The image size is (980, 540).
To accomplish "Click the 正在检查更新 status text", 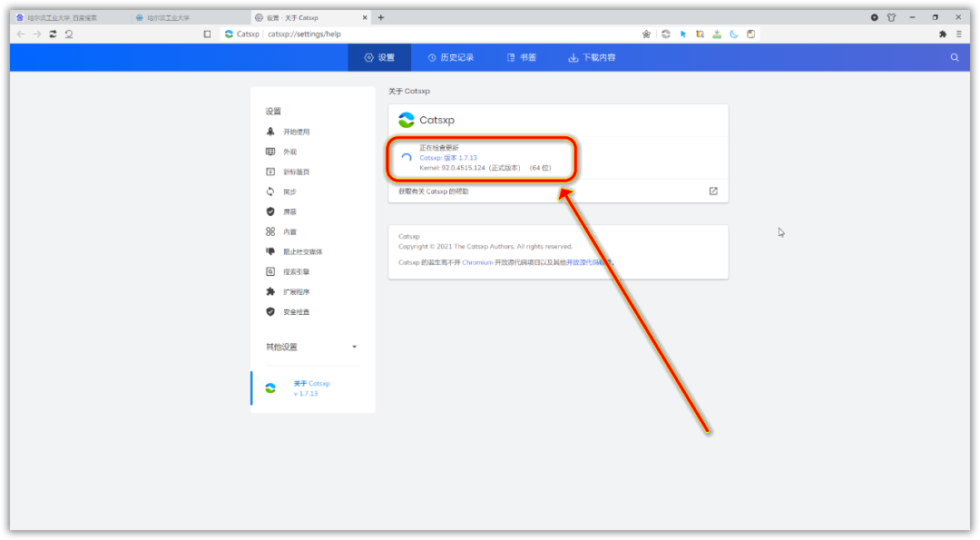I will pyautogui.click(x=439, y=148).
